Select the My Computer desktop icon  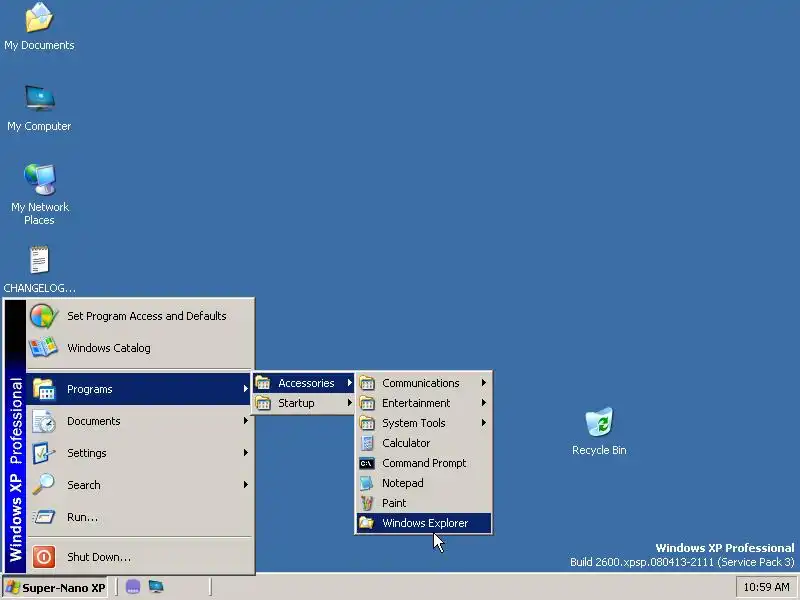click(x=40, y=98)
